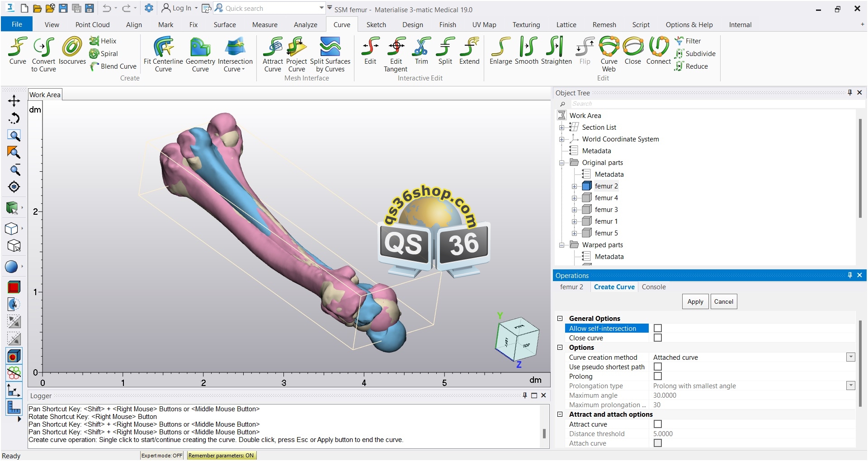Open the femur 2 operations tab

[x=571, y=287]
